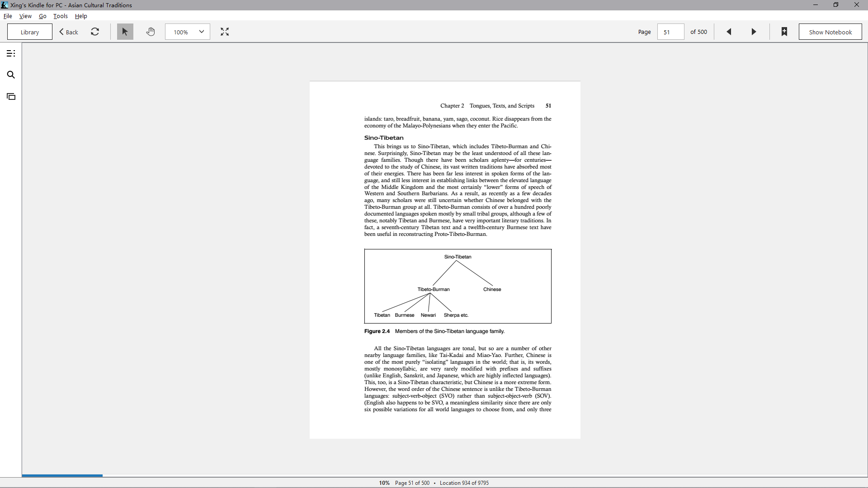Click the Kindle app icon in title bar

click(x=5, y=5)
